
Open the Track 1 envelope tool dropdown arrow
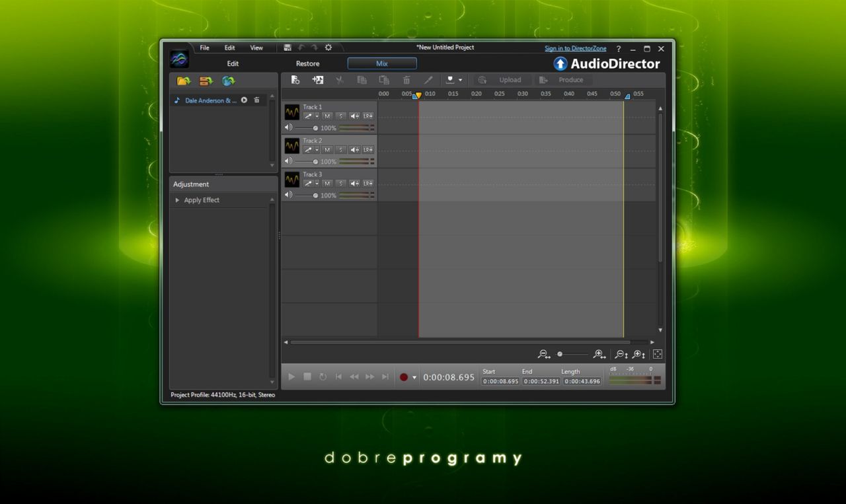tap(317, 116)
